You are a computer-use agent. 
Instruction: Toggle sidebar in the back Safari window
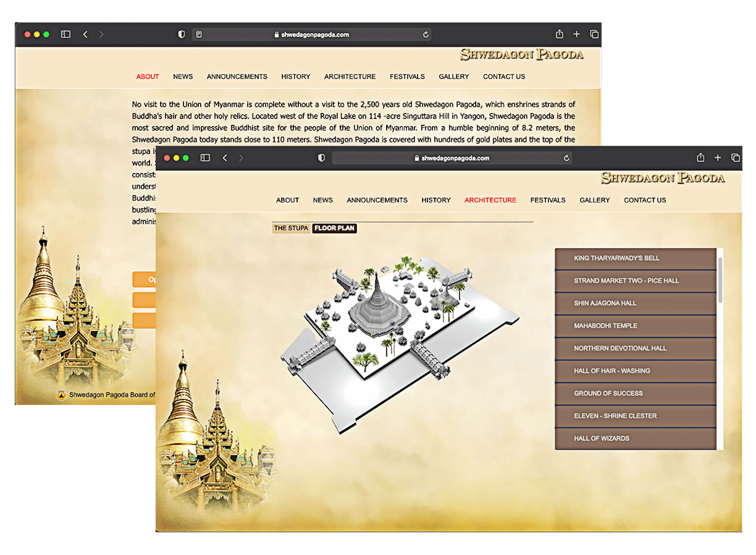click(66, 34)
